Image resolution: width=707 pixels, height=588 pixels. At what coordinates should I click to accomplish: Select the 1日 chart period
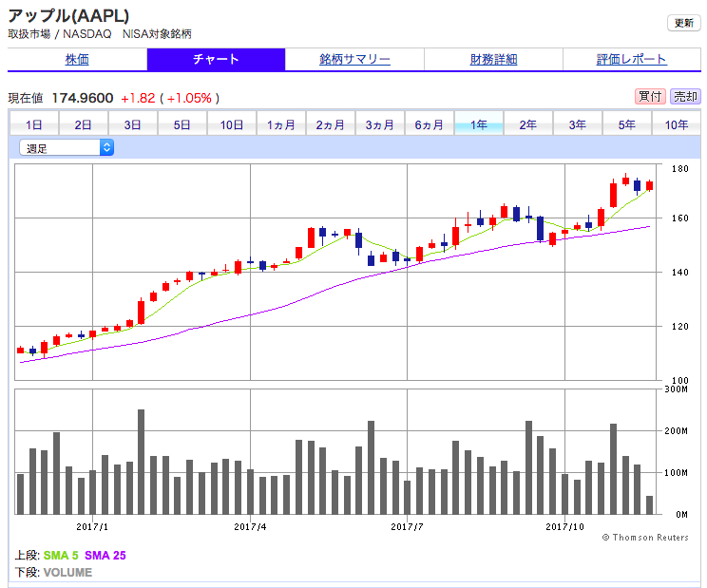click(34, 124)
